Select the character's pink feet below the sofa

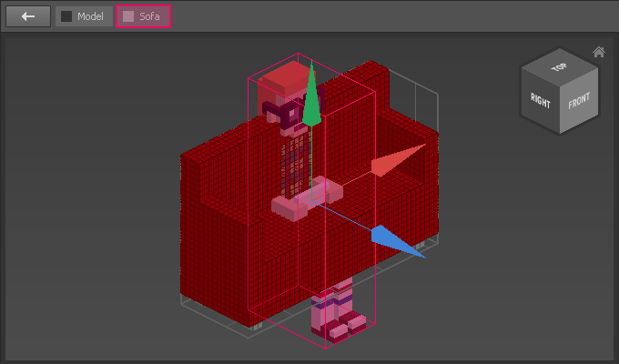click(335, 314)
